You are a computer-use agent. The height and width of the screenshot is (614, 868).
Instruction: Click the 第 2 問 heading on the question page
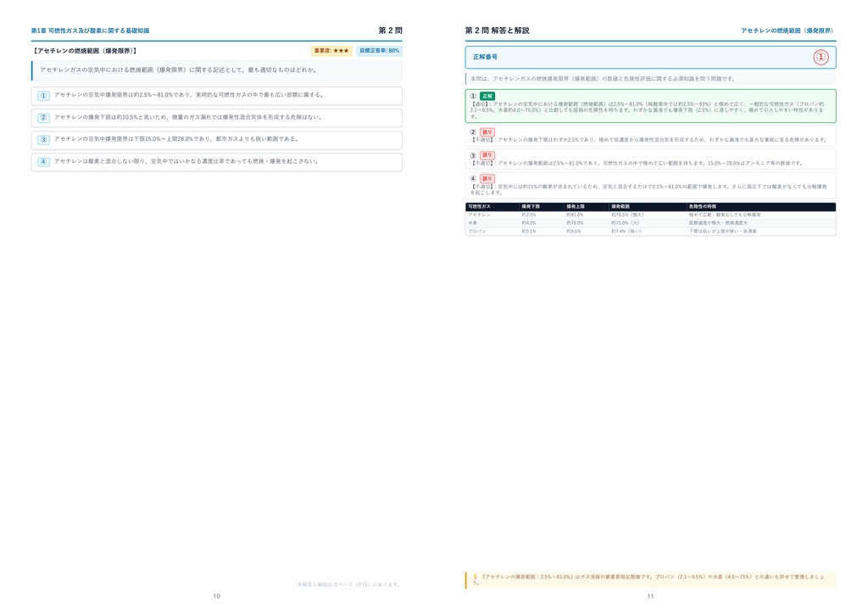tap(390, 31)
